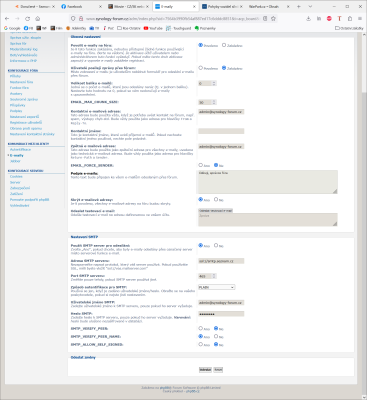Open the Touchguard bookmark
The width and height of the screenshot is (367, 400).
coord(178,28)
